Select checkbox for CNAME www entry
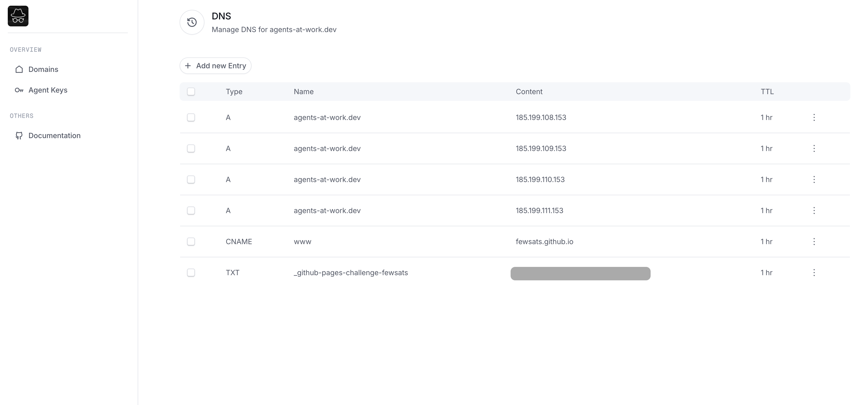Image resolution: width=868 pixels, height=405 pixels. point(191,242)
